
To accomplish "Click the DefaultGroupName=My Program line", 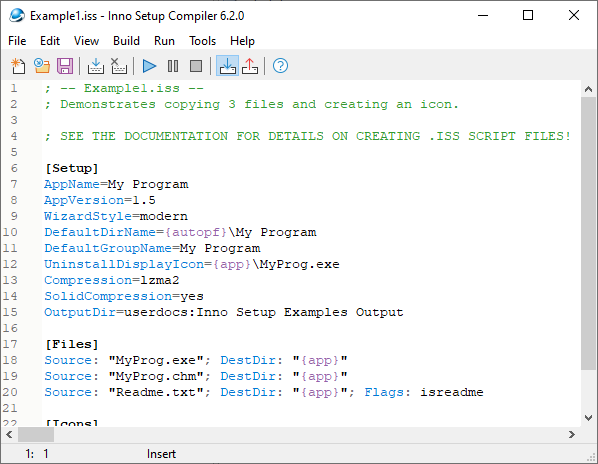I will 152,248.
